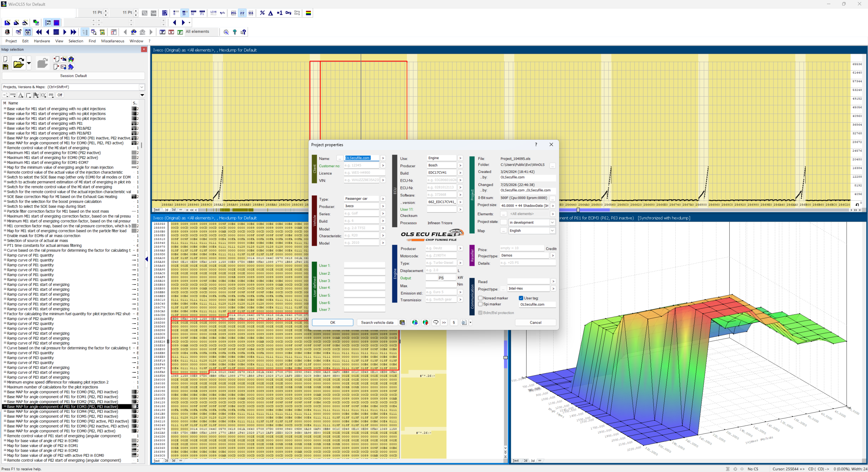This screenshot has width=868, height=472.
Task: Click the globe download icon in dialog
Action: (x=415, y=322)
